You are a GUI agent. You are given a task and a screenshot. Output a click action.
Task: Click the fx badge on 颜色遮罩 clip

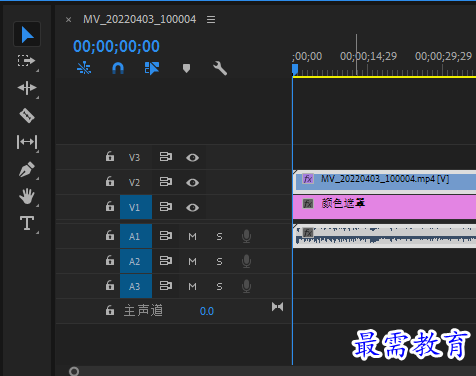point(308,203)
